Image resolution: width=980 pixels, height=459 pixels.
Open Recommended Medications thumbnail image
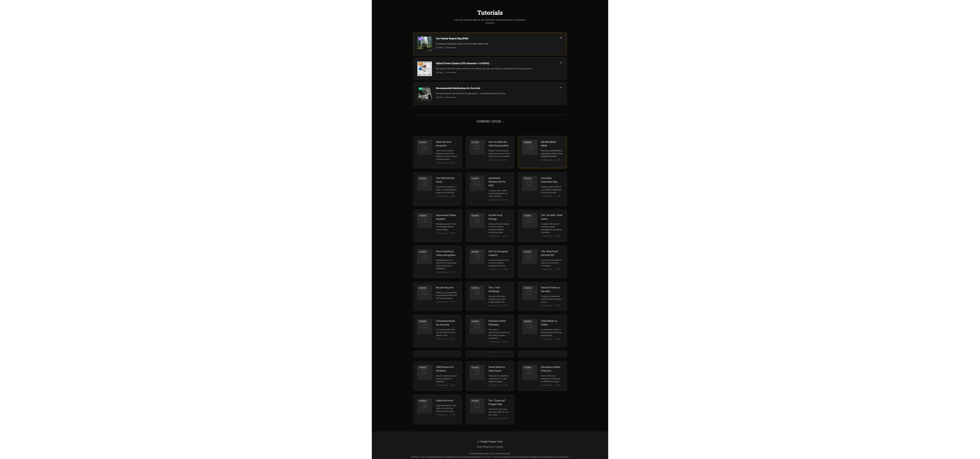[424, 94]
